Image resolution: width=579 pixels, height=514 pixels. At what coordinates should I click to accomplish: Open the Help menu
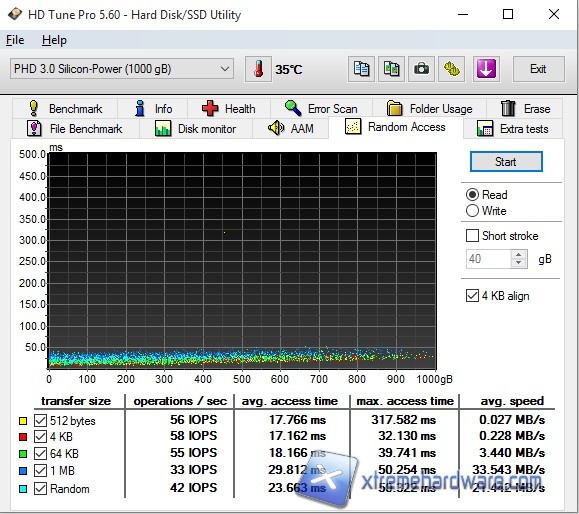(54, 40)
